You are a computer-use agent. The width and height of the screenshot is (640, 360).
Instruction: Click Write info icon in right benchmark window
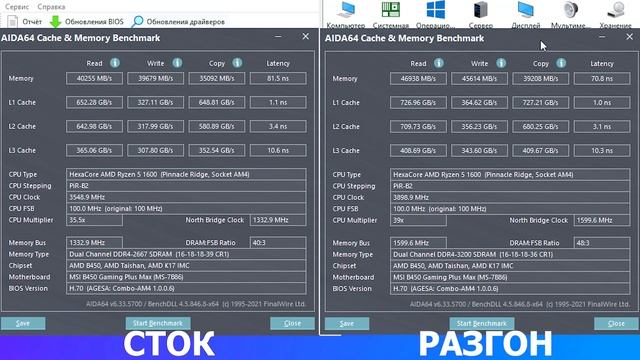(x=501, y=63)
